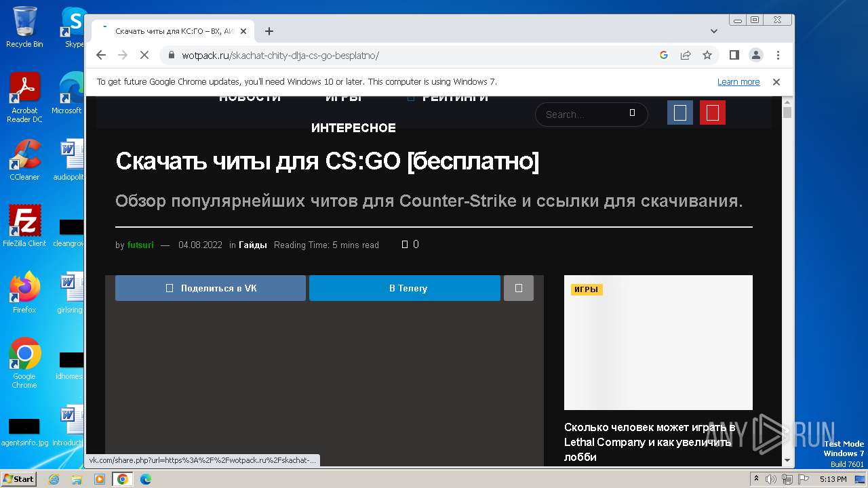
Task: Open Action Center flag tray icon
Action: tap(803, 479)
